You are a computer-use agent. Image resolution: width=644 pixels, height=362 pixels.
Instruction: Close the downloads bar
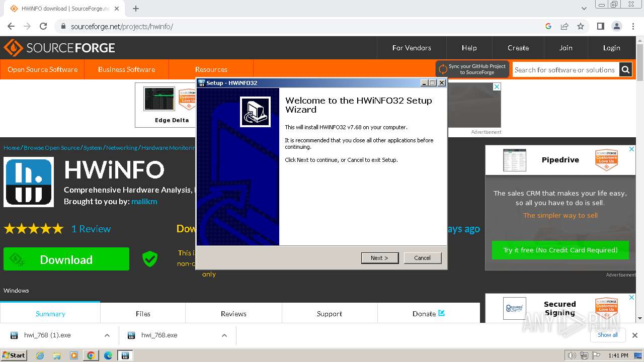tap(635, 335)
